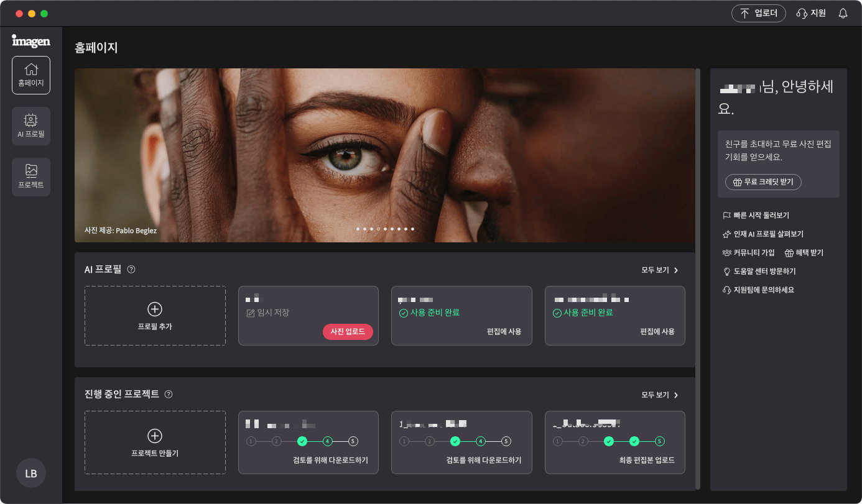The width and height of the screenshot is (862, 504).
Task: Click the red 사진 업로드 button
Action: (348, 332)
